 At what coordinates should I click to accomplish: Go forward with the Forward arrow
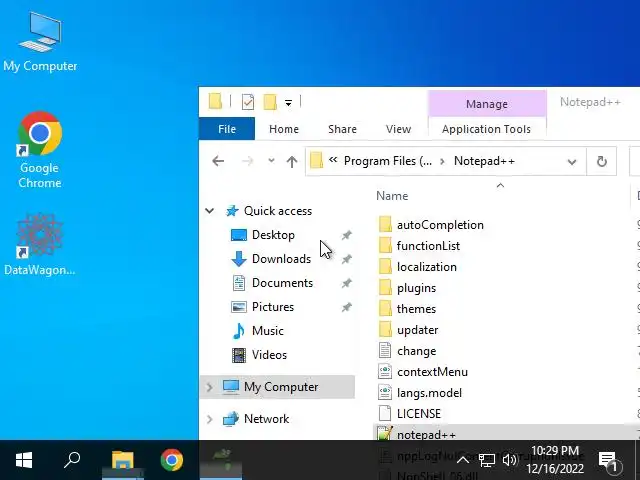247,161
